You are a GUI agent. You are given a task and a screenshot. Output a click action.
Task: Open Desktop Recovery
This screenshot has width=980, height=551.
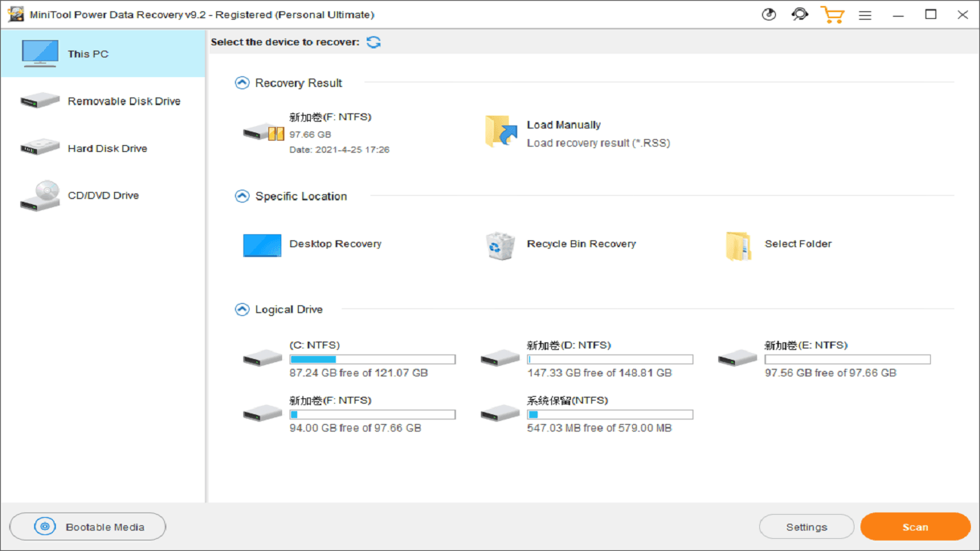pyautogui.click(x=262, y=245)
